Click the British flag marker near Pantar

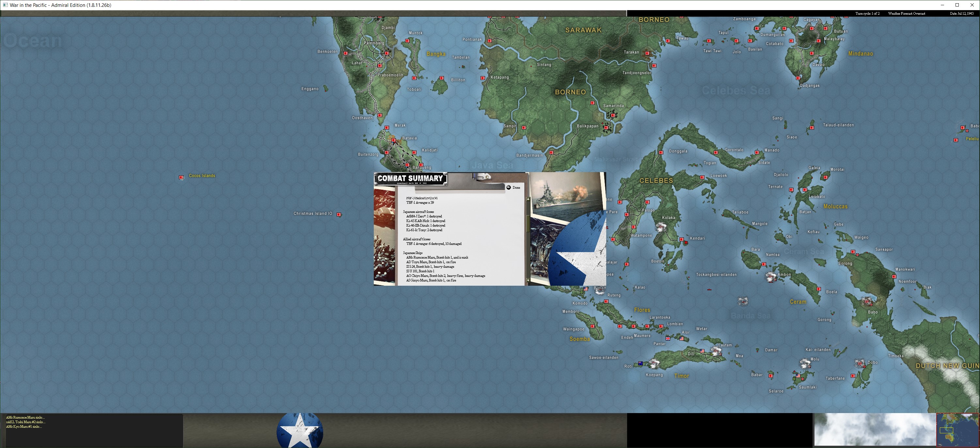tap(668, 338)
